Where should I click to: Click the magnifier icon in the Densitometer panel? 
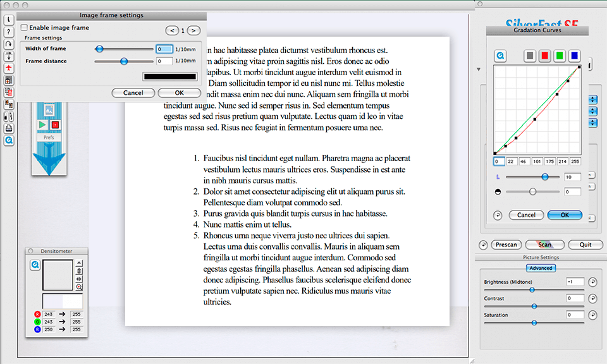[x=37, y=265]
